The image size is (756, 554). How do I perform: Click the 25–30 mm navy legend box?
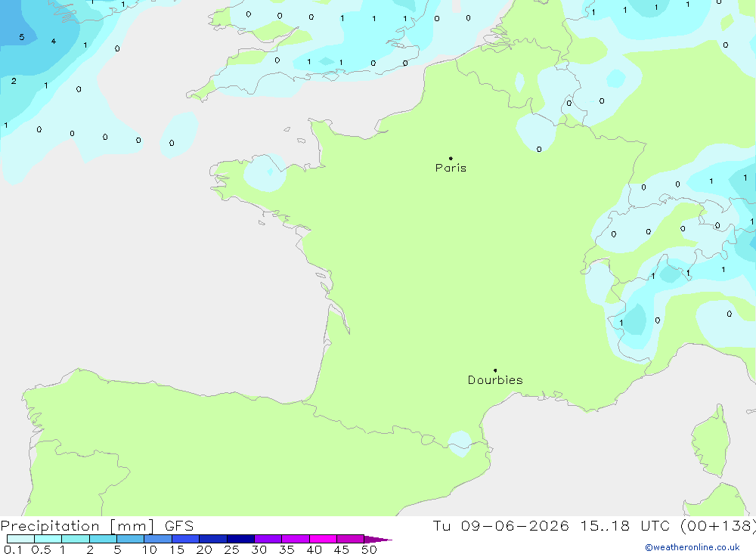coord(240,539)
